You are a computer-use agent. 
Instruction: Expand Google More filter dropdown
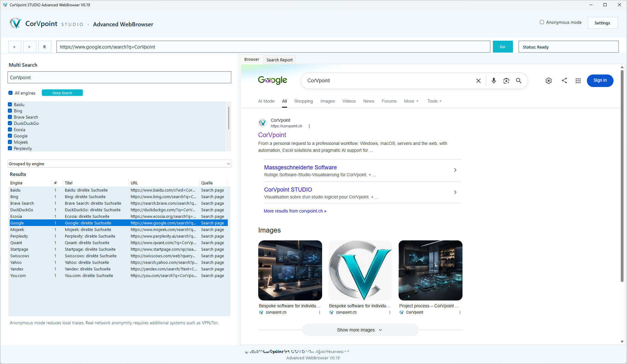coord(411,101)
